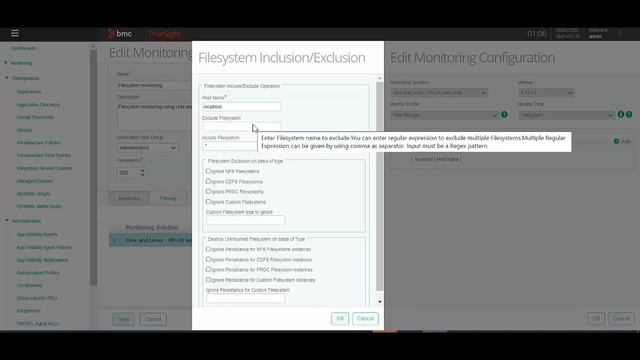Check Ignore PROC Filesystems
Image resolution: width=640 pixels, height=360 pixels.
pyautogui.click(x=208, y=191)
